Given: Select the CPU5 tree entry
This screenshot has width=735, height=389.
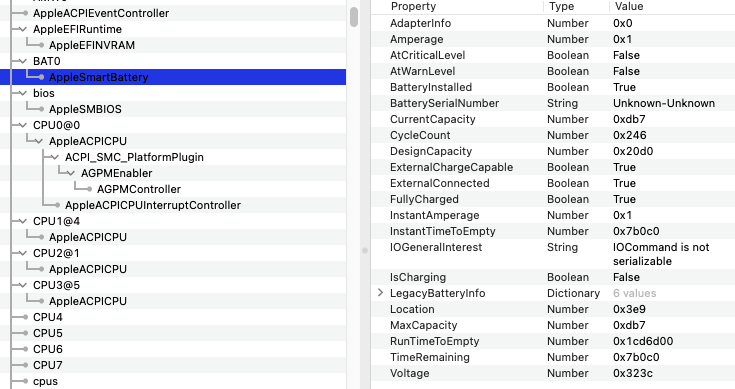Looking at the screenshot, I should pyautogui.click(x=48, y=333).
